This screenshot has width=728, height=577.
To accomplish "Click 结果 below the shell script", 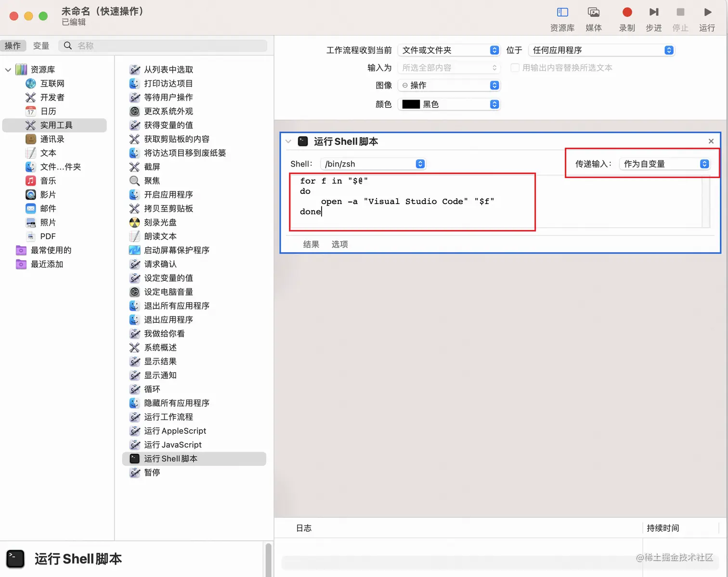I will 311,244.
